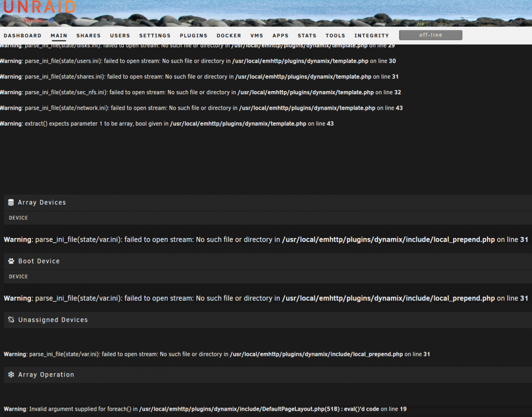Click the sec_nfs.ini warning line
The image size is (532, 417).
pos(201,92)
